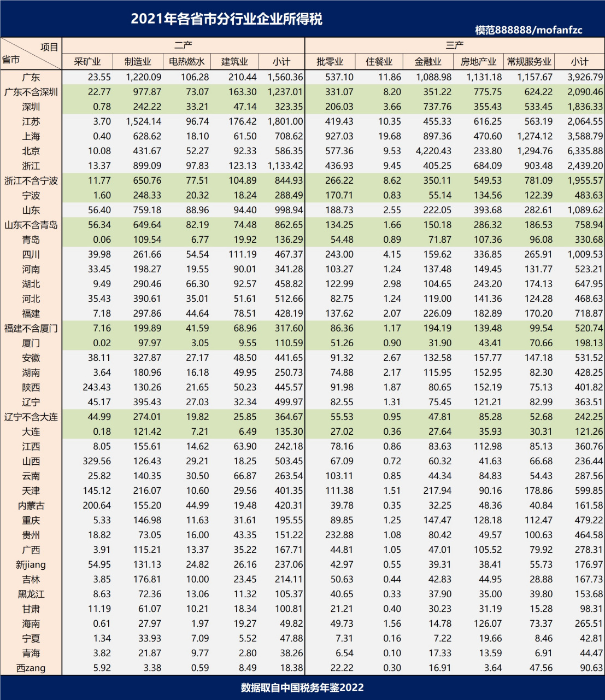Screen dimensions: 605x700
Task: Select the '辽宁不含大连' row label
Action: click(31, 417)
